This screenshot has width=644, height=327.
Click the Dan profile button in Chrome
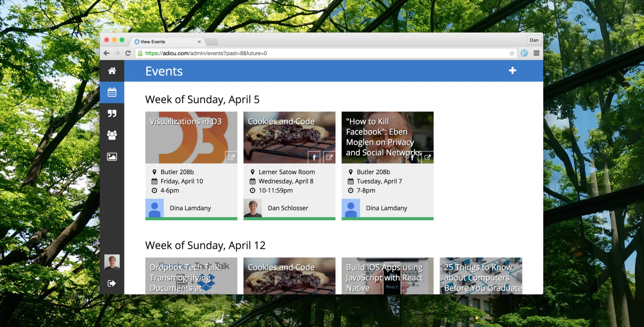coord(534,40)
